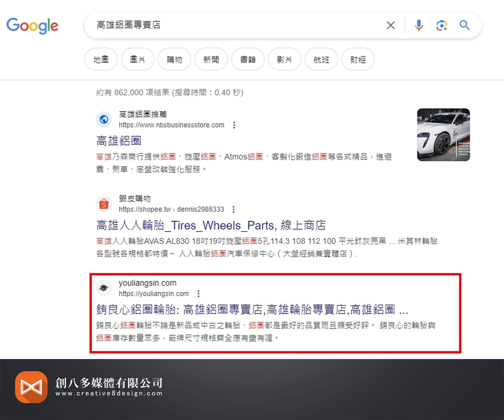Image resolution: width=504 pixels, height=420 pixels.
Task: Switch to the 書籍 filter tab
Action: click(x=248, y=59)
